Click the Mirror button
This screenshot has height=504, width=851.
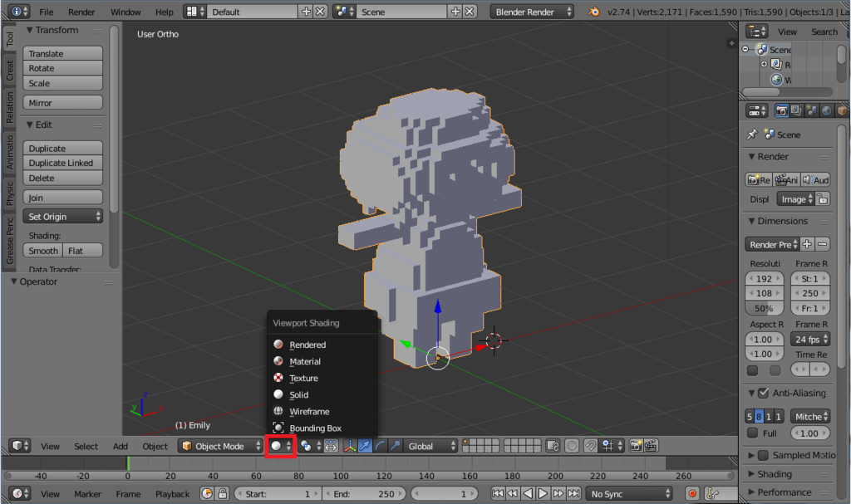pos(63,102)
